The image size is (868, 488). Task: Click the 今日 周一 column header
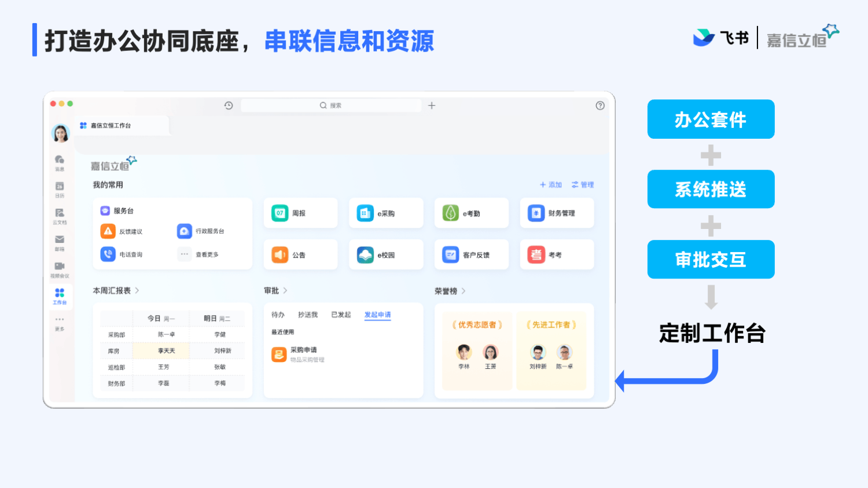tap(161, 319)
